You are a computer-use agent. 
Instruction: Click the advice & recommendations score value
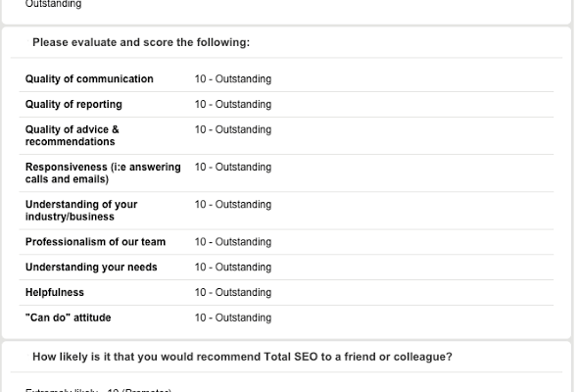(x=233, y=129)
